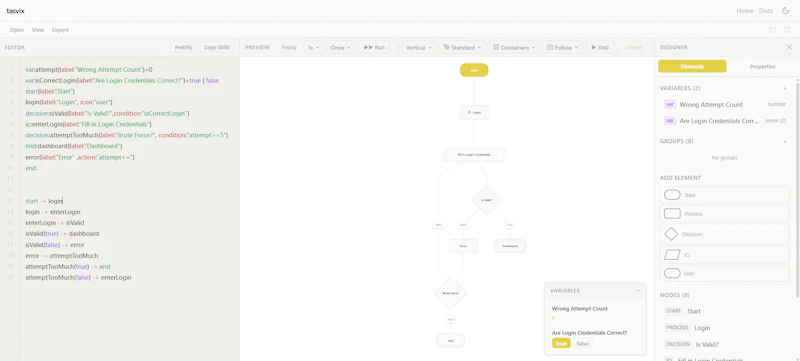Open the 1s speed dropdown
The width and height of the screenshot is (800, 361).
pyautogui.click(x=313, y=47)
